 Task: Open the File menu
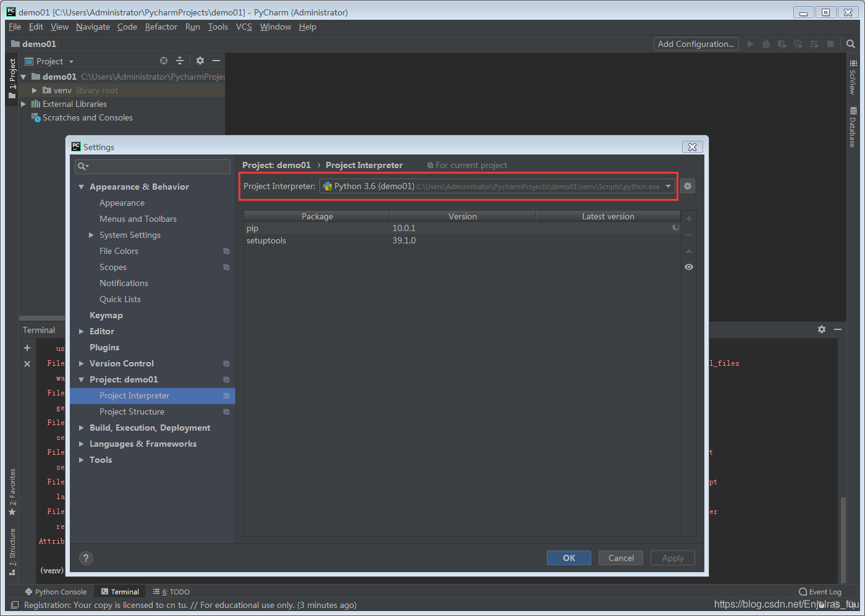click(x=15, y=27)
